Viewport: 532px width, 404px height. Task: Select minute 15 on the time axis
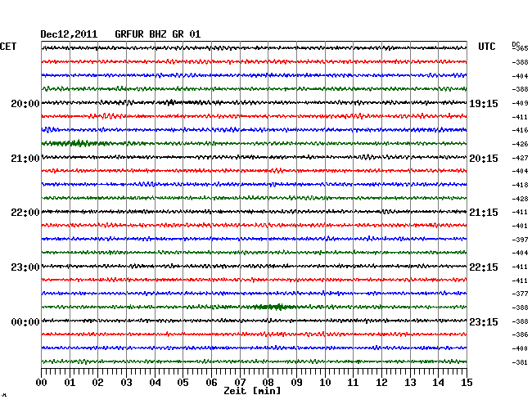click(467, 383)
